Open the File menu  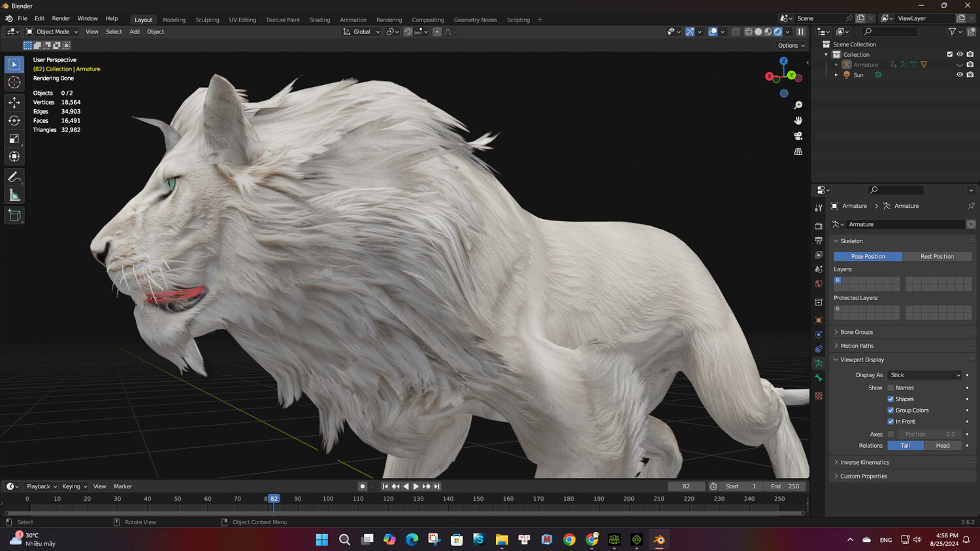22,19
